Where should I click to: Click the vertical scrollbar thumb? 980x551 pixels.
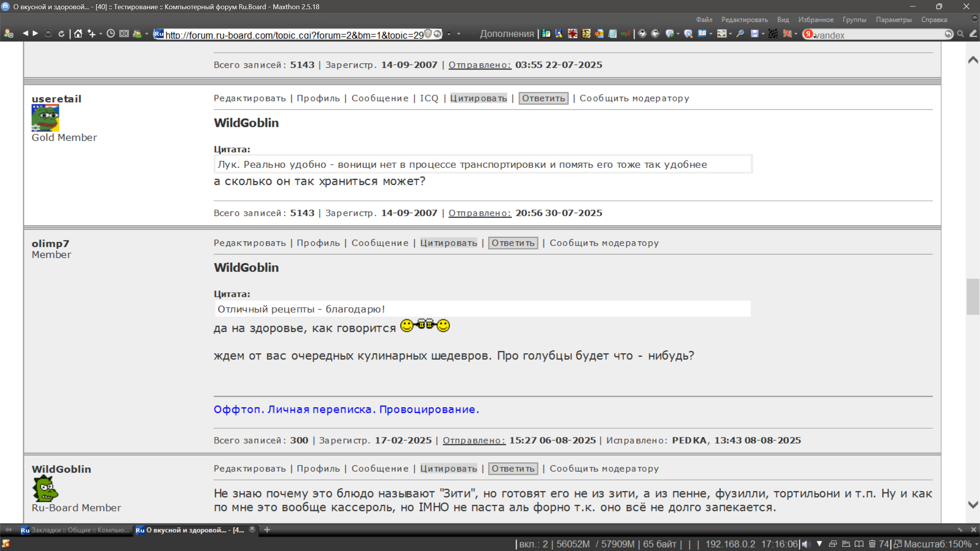pos(973,297)
